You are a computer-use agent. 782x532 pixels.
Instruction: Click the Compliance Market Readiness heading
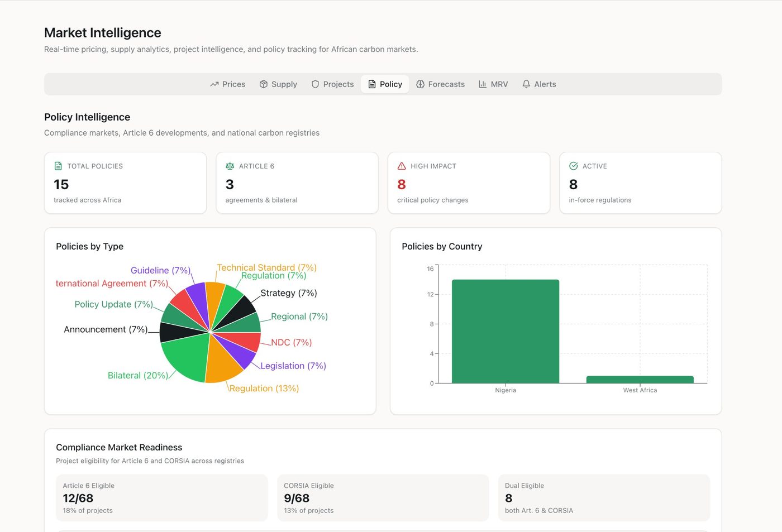coord(119,447)
